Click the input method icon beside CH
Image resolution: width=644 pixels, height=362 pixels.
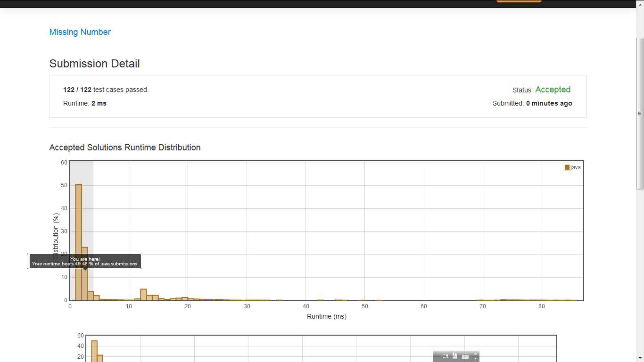pyautogui.click(x=455, y=356)
